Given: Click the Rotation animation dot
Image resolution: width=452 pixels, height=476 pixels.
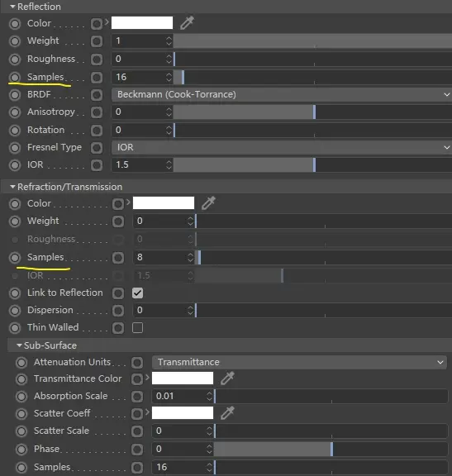Looking at the screenshot, I should pos(15,131).
